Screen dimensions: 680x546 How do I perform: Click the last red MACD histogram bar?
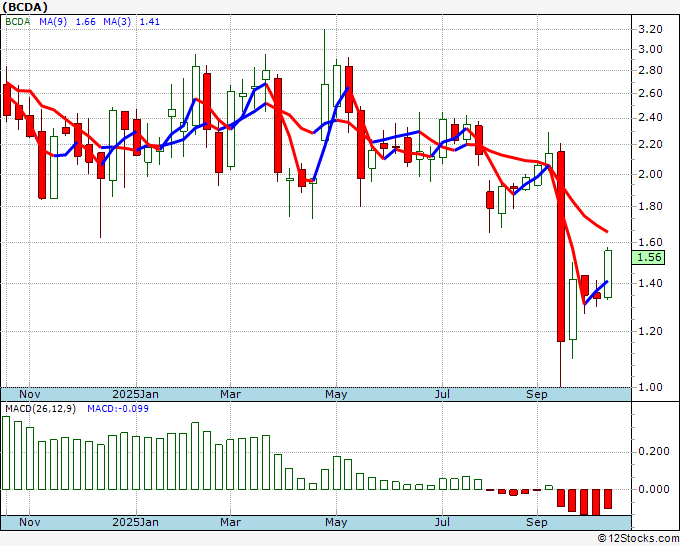(608, 499)
